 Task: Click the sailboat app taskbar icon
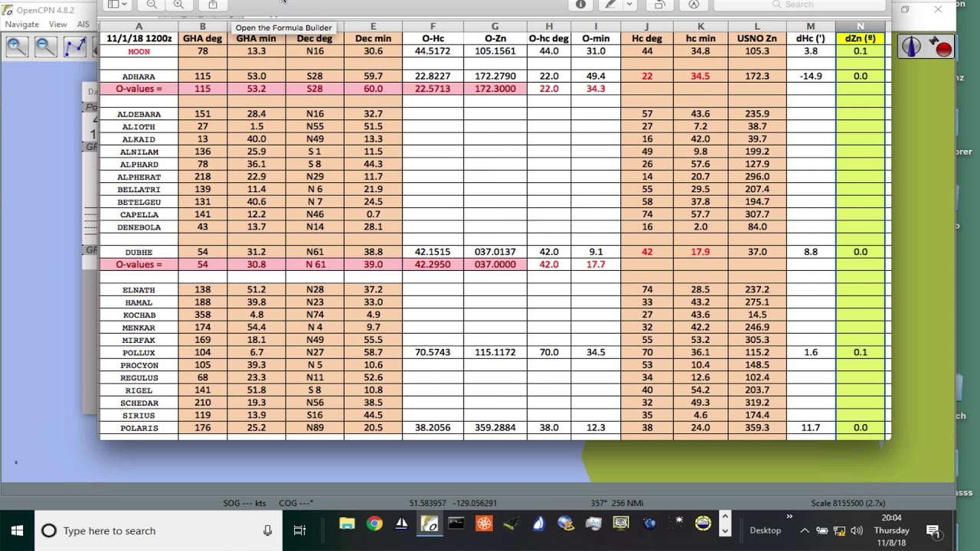click(x=402, y=524)
